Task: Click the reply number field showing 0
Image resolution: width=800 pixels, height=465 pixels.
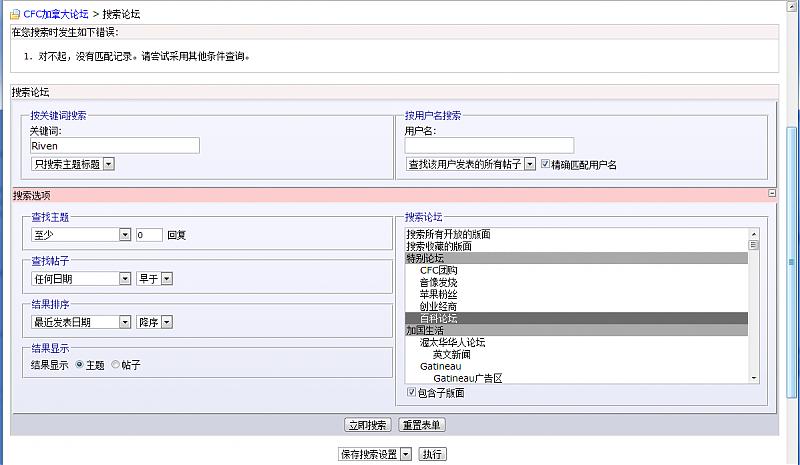Action: tap(149, 235)
